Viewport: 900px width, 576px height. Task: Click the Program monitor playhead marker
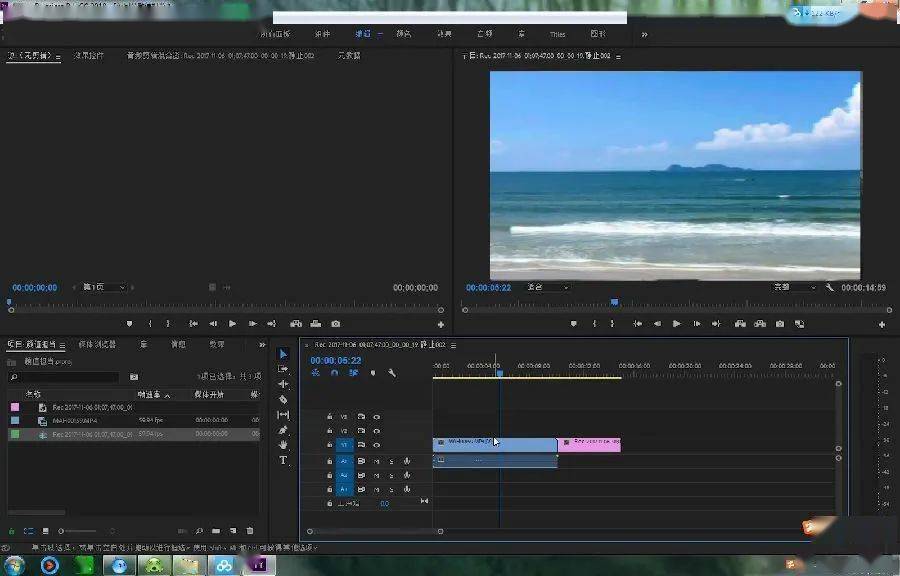pos(614,302)
